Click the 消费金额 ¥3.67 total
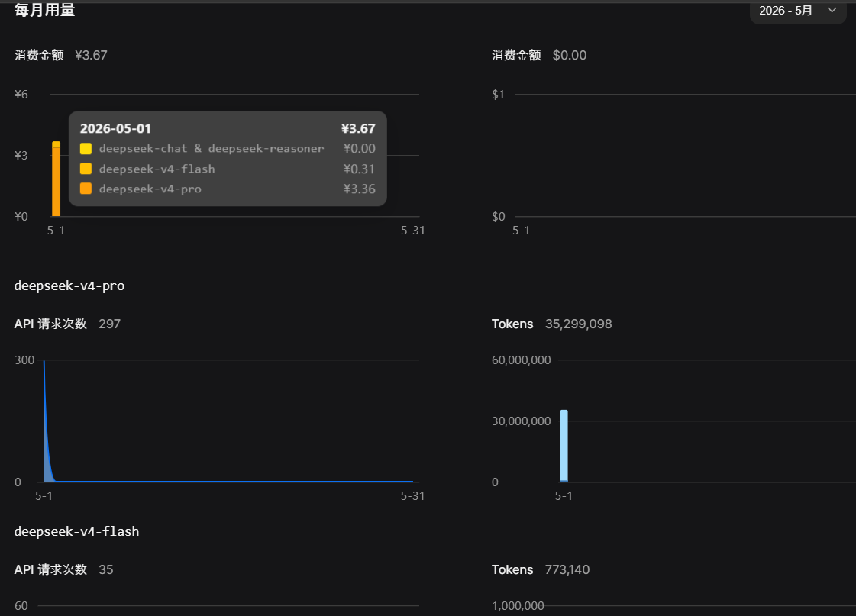This screenshot has height=616, width=856. (x=60, y=55)
